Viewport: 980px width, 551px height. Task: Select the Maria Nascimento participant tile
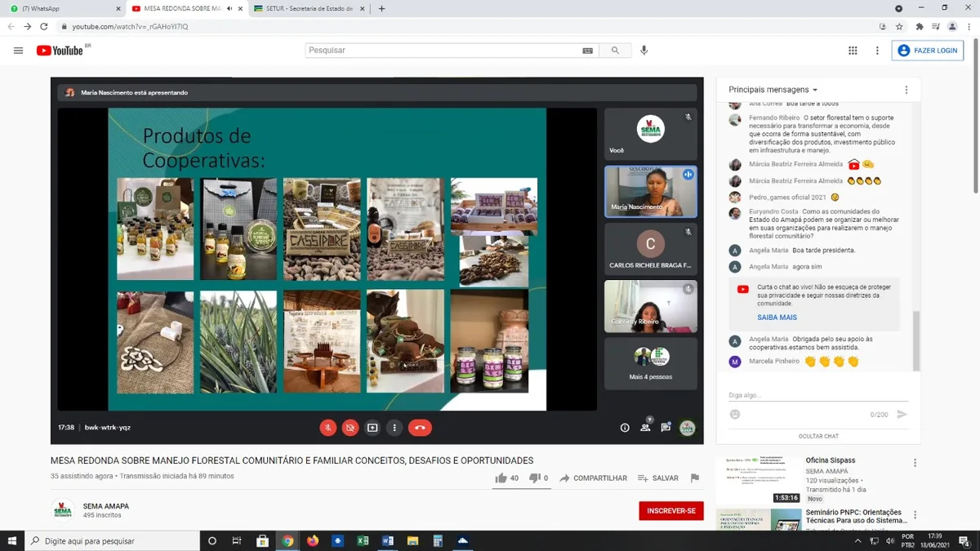tap(651, 192)
